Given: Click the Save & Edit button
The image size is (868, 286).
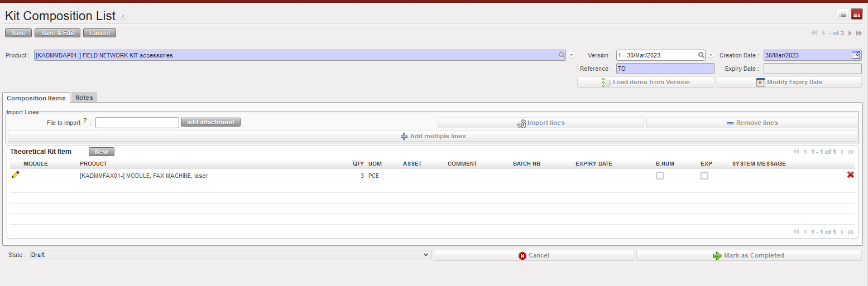Looking at the screenshot, I should pos(57,33).
